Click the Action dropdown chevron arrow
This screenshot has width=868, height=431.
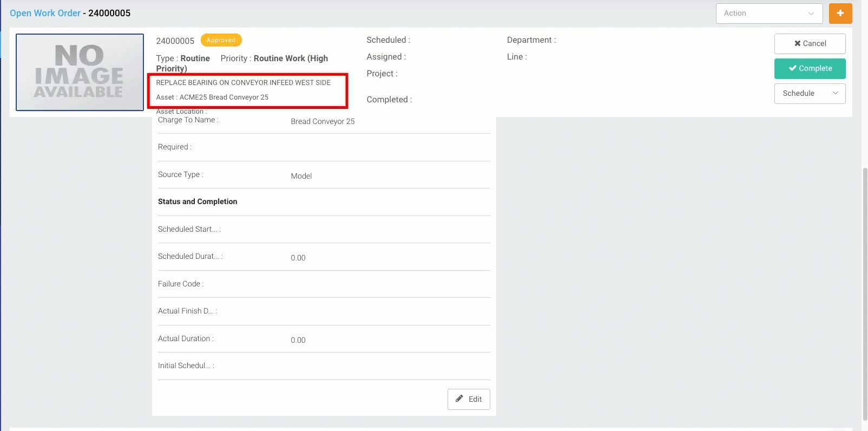point(811,14)
